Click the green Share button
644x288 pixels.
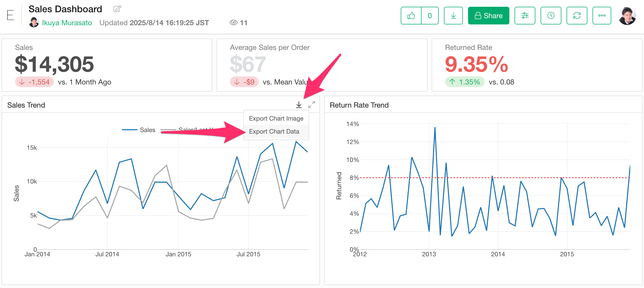(x=488, y=16)
